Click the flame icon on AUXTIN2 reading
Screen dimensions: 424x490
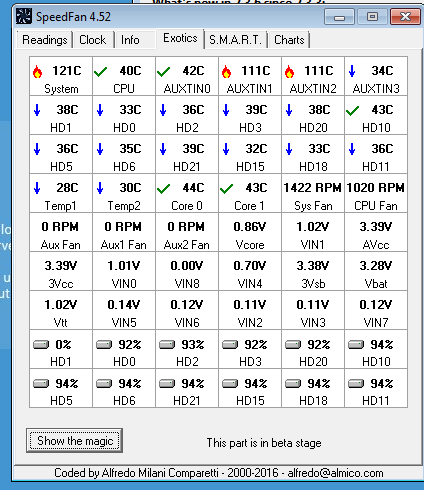(289, 72)
